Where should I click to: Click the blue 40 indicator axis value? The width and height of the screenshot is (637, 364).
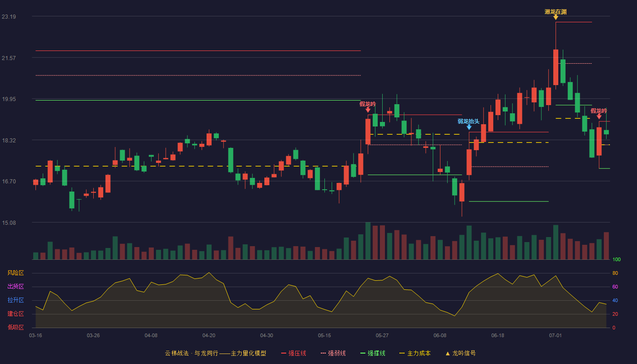(x=615, y=300)
